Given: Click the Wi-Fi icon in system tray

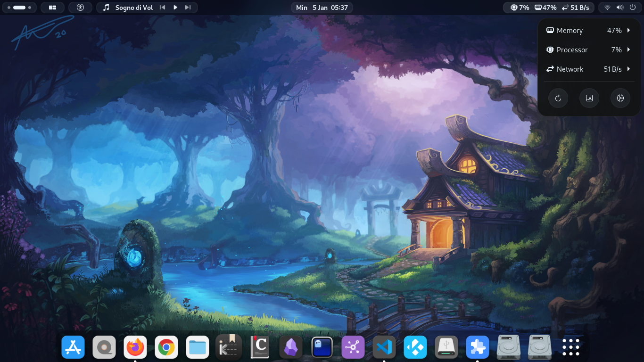Looking at the screenshot, I should (x=607, y=8).
